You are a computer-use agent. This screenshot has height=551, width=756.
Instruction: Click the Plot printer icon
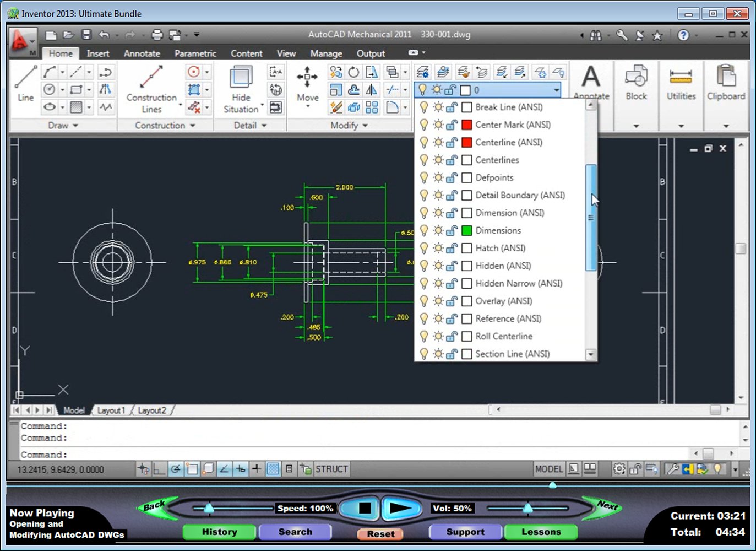tap(157, 35)
